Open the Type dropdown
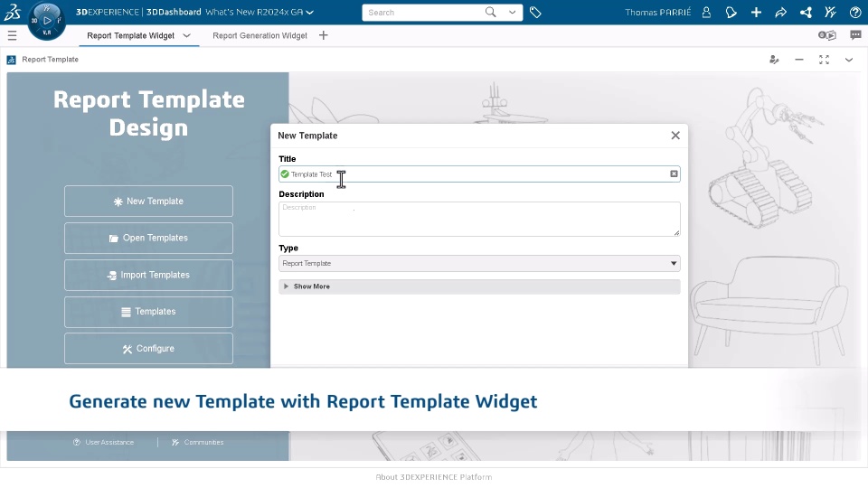Image resolution: width=868 pixels, height=488 pixels. (479, 263)
